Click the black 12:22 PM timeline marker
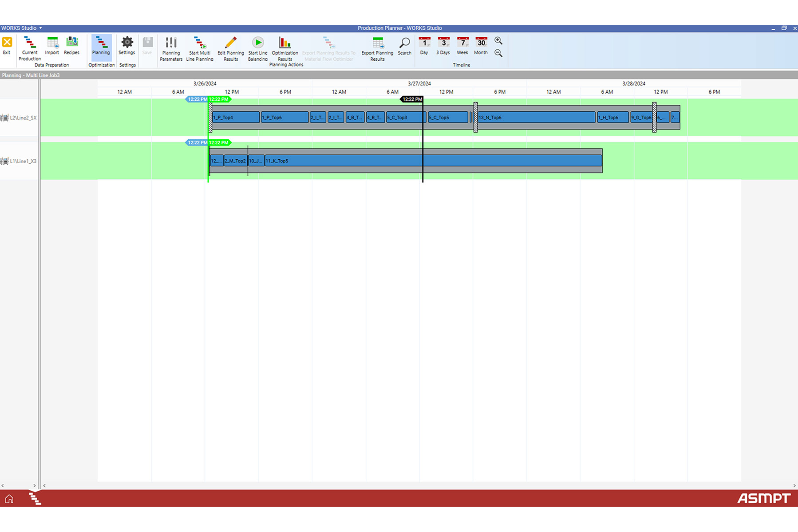This screenshot has width=798, height=532. click(x=412, y=99)
